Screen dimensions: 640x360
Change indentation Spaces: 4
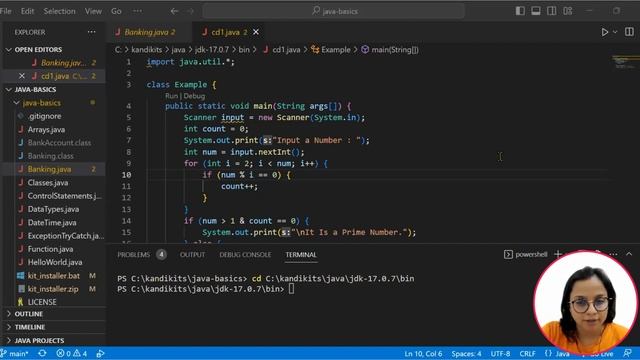click(466, 353)
